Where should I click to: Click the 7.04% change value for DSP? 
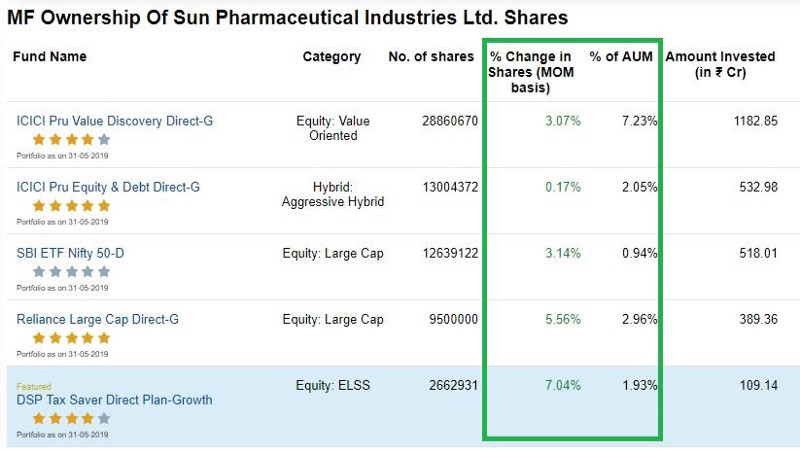560,385
